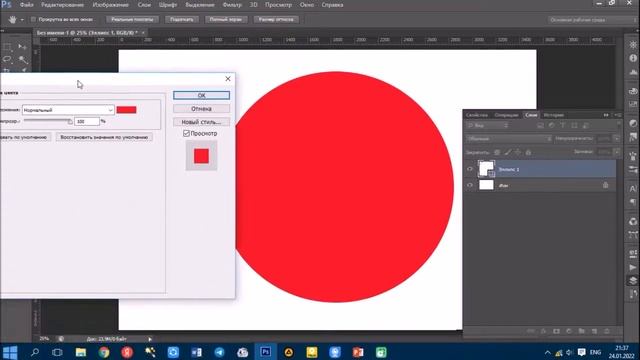Image resolution: width=640 pixels, height=360 pixels.
Task: Click link layers icon in Layers panel footer
Action: [530, 331]
